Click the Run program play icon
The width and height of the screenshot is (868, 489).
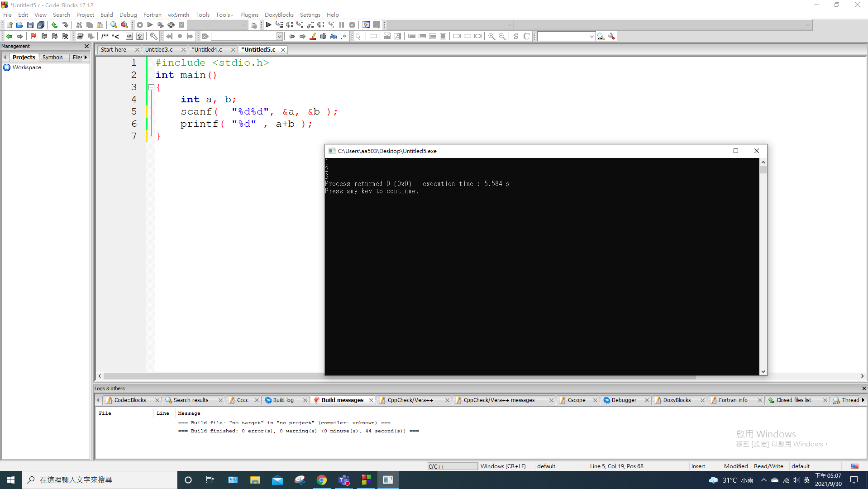click(150, 25)
